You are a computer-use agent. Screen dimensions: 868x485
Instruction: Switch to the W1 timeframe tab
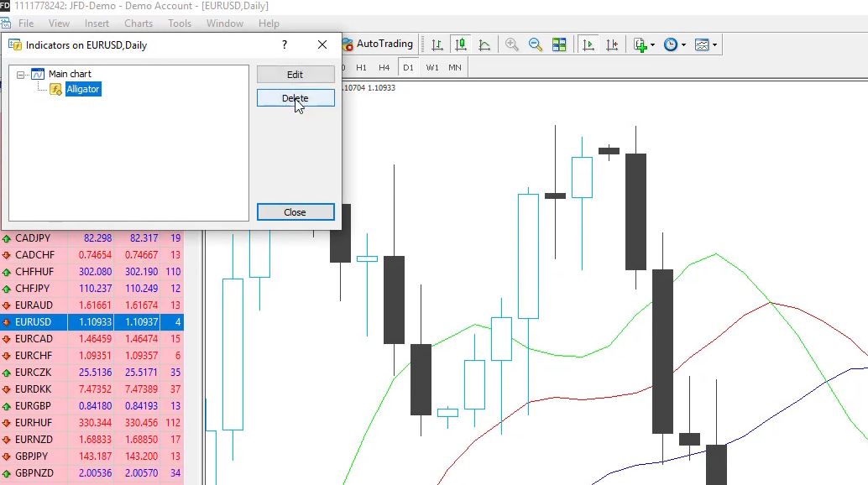431,68
